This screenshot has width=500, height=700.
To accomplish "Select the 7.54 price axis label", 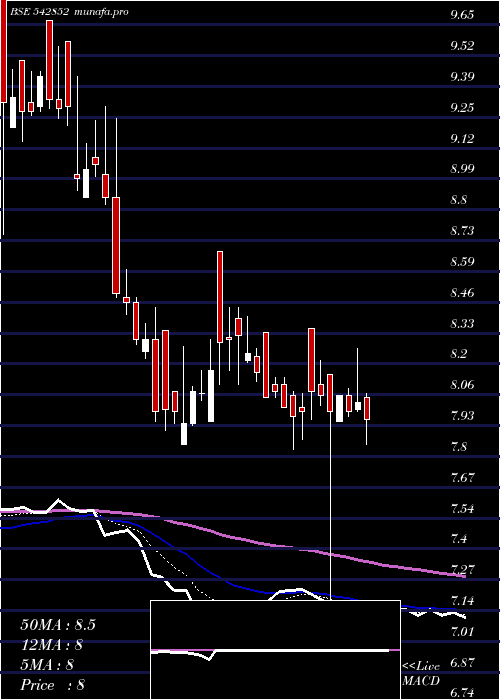I will coord(462,508).
